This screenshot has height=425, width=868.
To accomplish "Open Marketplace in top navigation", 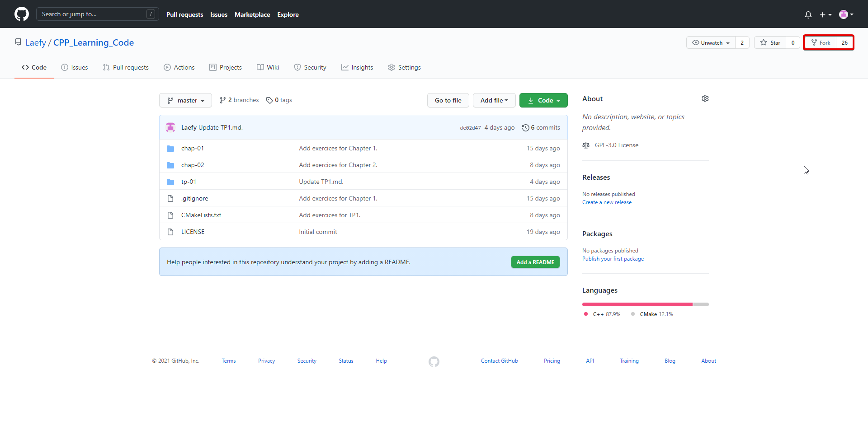I will click(252, 14).
